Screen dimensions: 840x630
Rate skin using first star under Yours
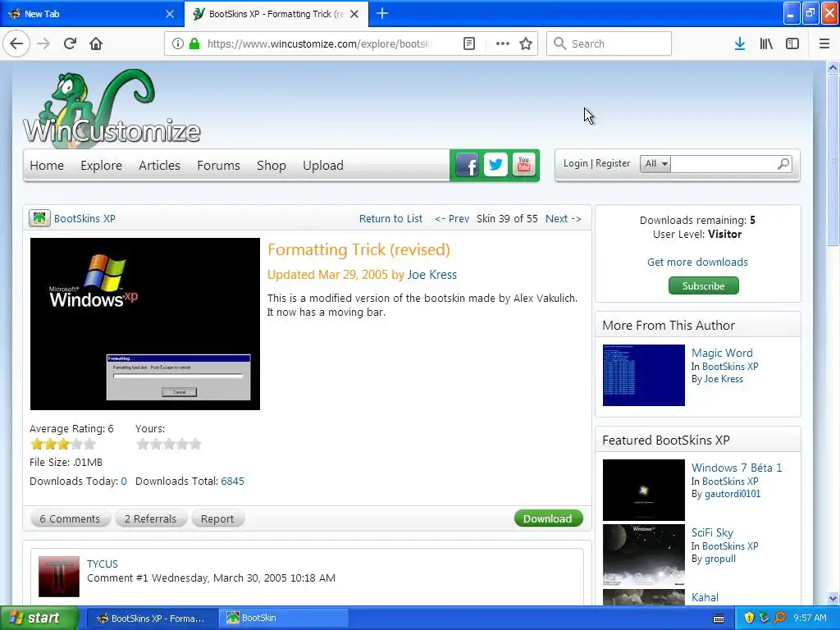143,444
